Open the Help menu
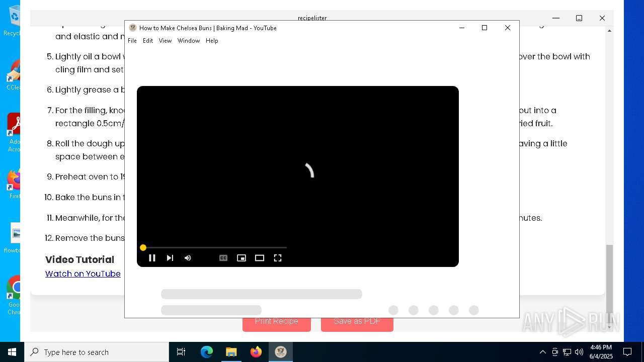The width and height of the screenshot is (644, 362). coord(212,41)
